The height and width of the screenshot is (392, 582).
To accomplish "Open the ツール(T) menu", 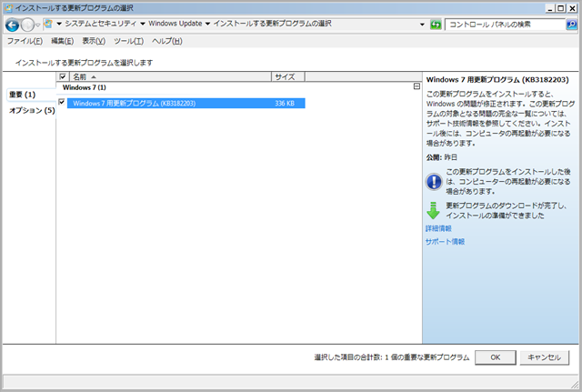I will point(128,41).
